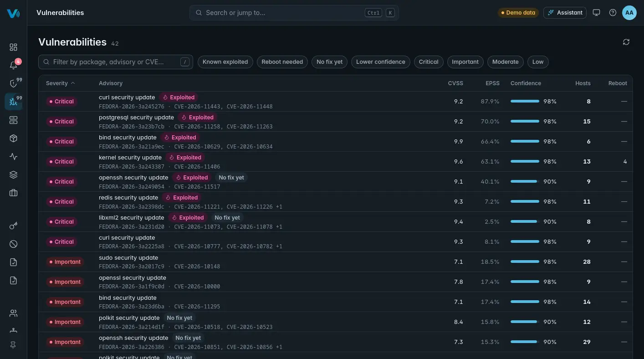Viewport: 644px width, 359px height.
Task: Click the monitor display icon in header
Action: 596,13
